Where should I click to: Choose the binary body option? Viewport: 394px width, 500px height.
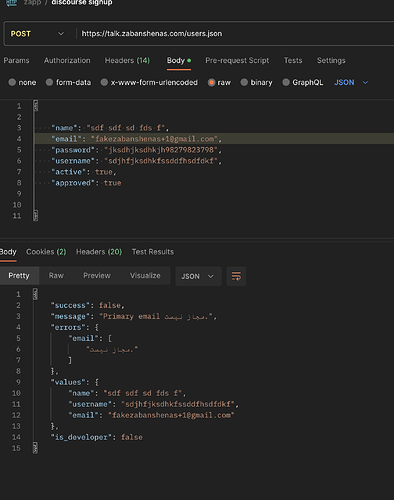coord(256,82)
